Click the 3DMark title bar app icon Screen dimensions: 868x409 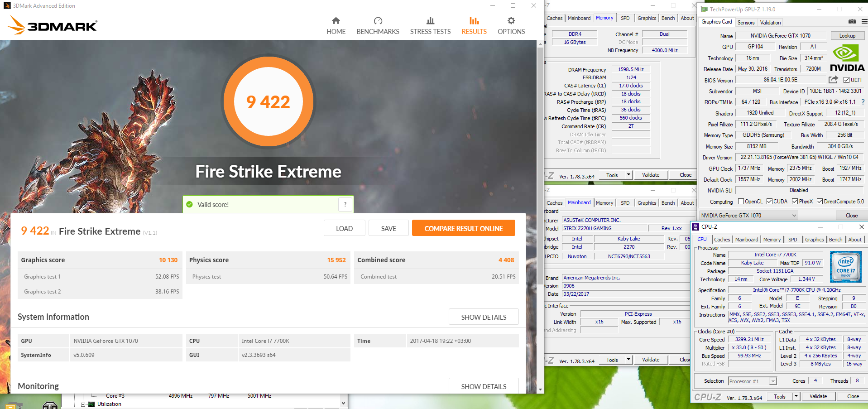coord(7,5)
